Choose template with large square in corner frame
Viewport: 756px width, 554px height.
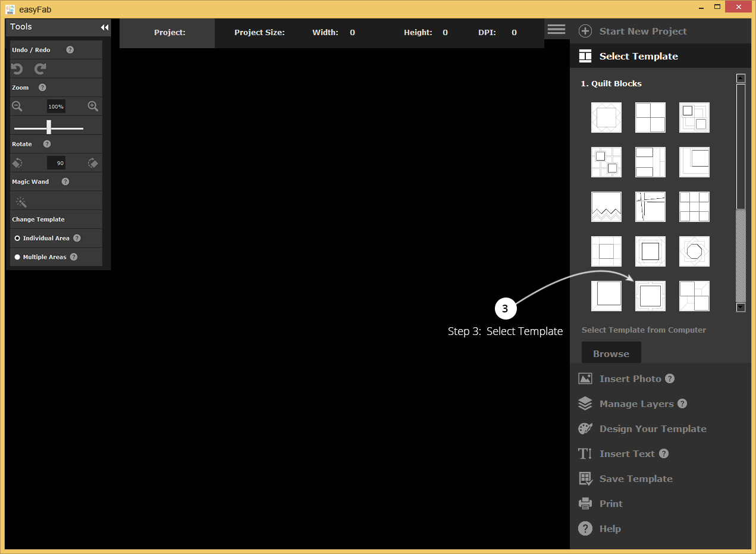tap(694, 162)
